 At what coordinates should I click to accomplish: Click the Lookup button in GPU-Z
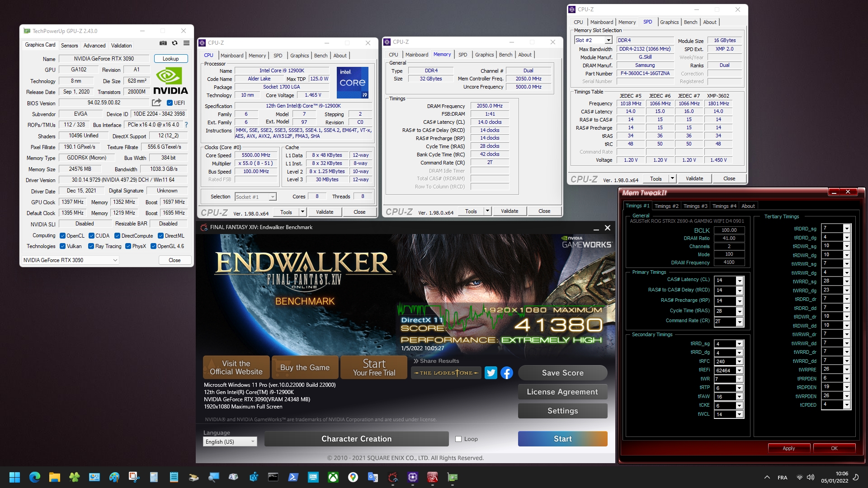point(170,59)
